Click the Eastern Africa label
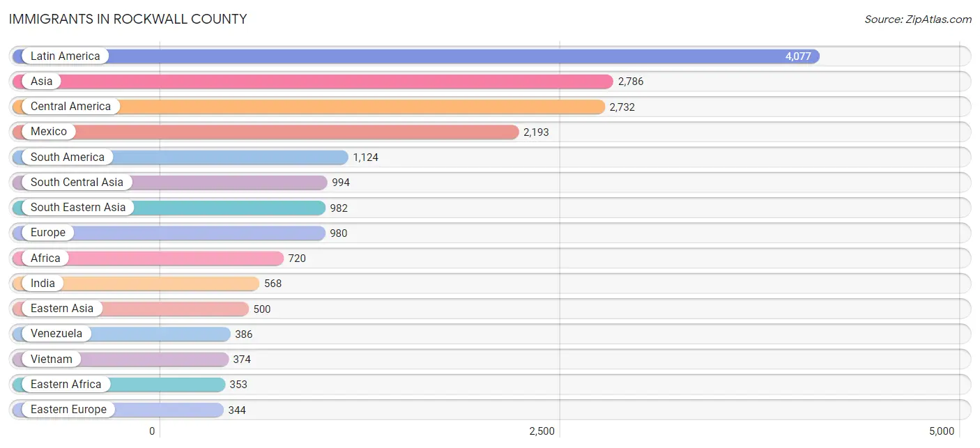Image resolution: width=980 pixels, height=448 pixels. (x=66, y=385)
